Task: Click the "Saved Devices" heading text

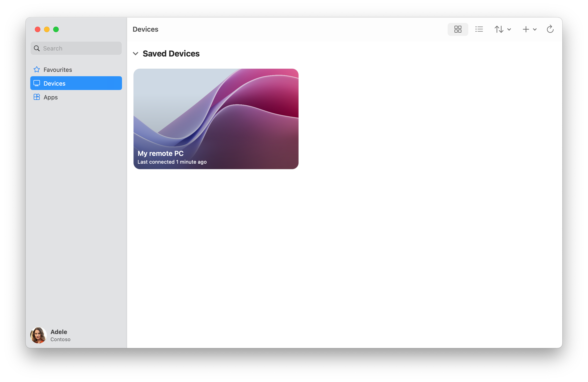Action: (171, 53)
